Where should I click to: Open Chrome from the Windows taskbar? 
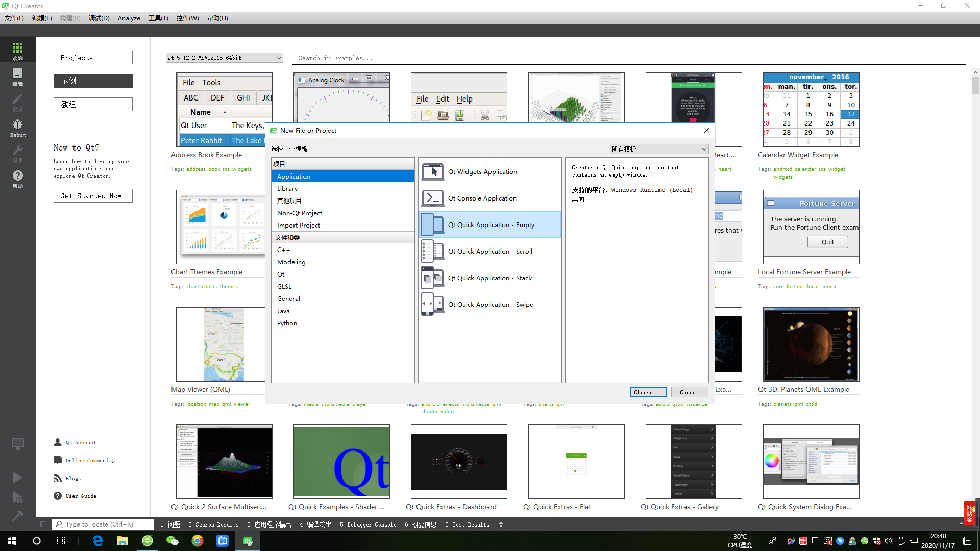click(198, 541)
